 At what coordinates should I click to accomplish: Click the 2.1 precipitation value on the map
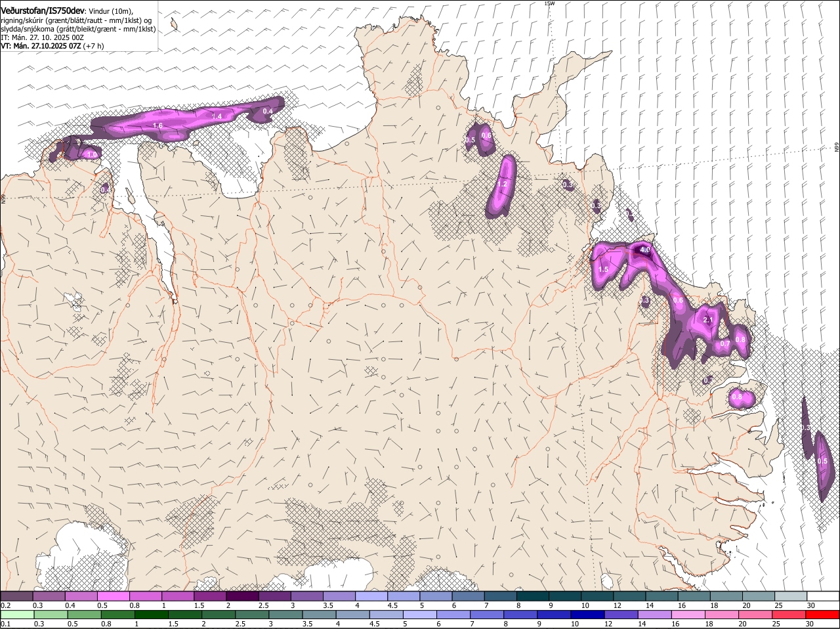tap(708, 320)
